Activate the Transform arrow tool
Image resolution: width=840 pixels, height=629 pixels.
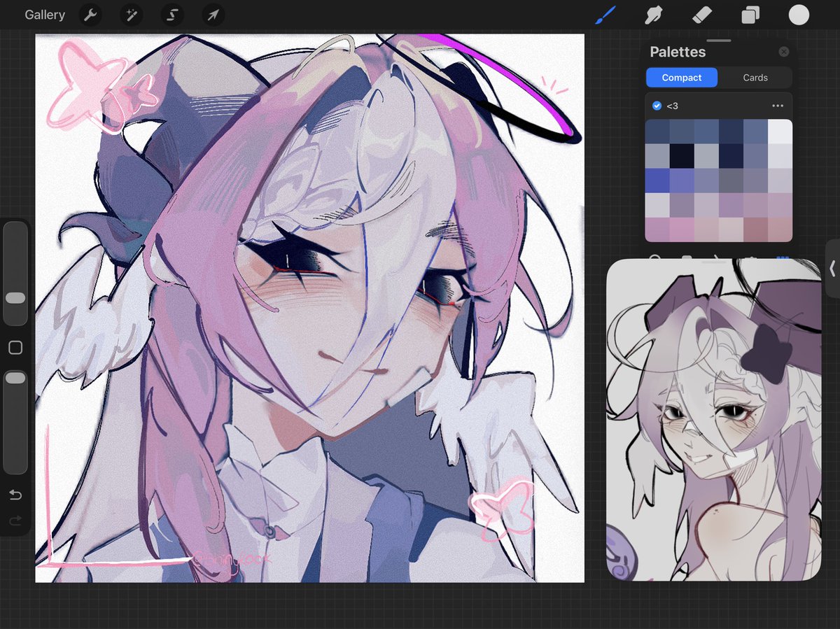pos(213,15)
